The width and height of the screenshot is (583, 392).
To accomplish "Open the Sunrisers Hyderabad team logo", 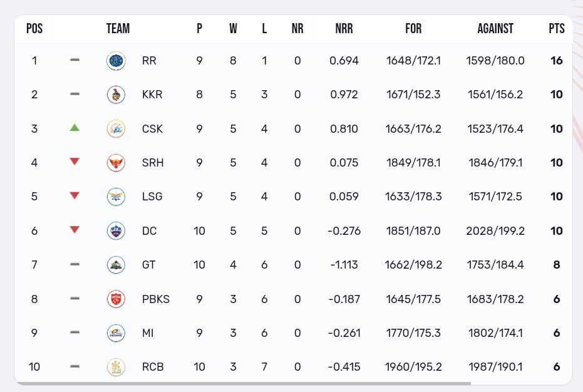I will (116, 162).
